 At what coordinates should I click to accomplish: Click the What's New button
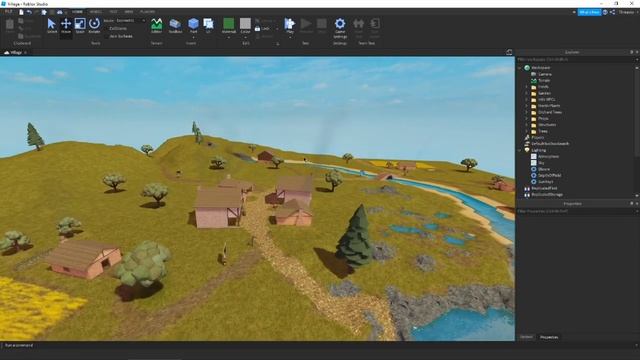589,12
